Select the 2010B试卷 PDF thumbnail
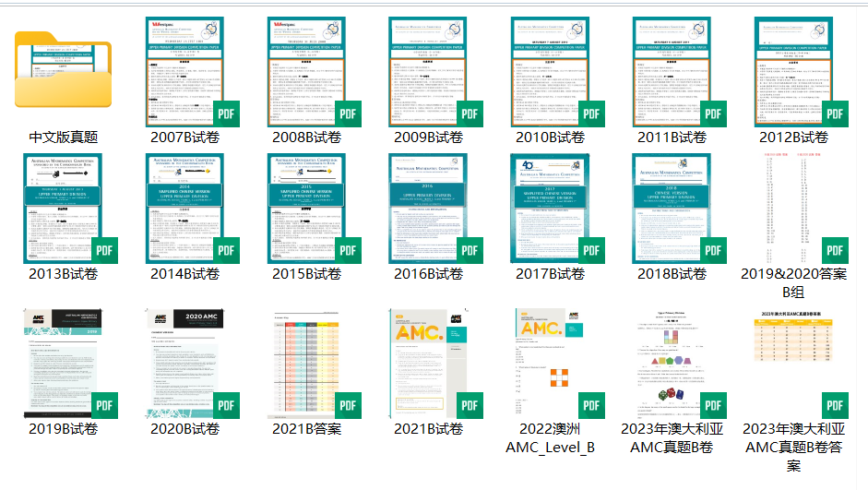Screen dimensions: 868x490 point(557,72)
